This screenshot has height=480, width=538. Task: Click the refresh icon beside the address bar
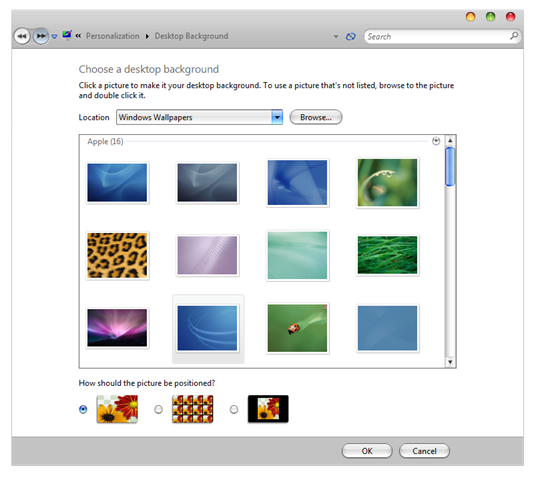click(350, 36)
